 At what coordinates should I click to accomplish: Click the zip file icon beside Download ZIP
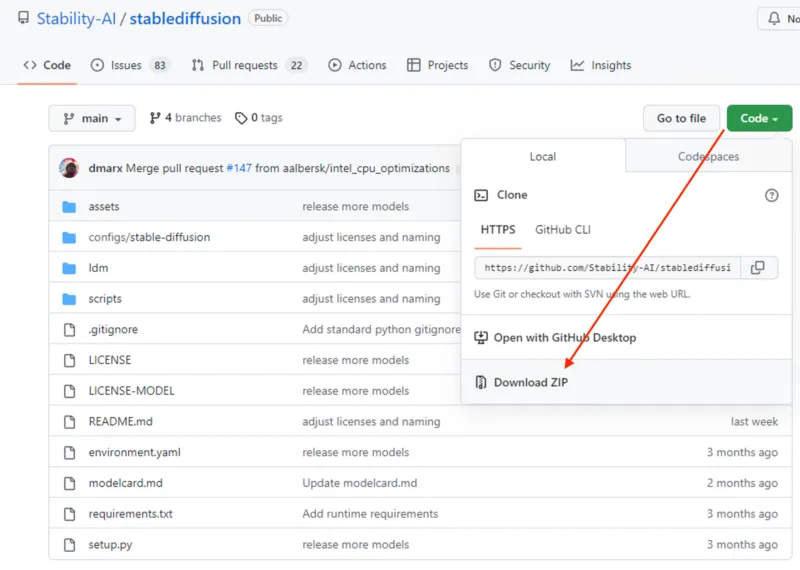[481, 382]
